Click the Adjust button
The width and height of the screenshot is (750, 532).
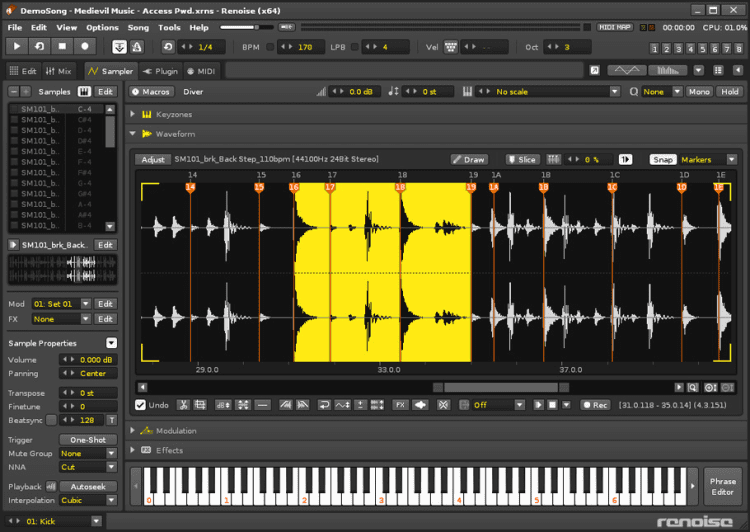153,159
